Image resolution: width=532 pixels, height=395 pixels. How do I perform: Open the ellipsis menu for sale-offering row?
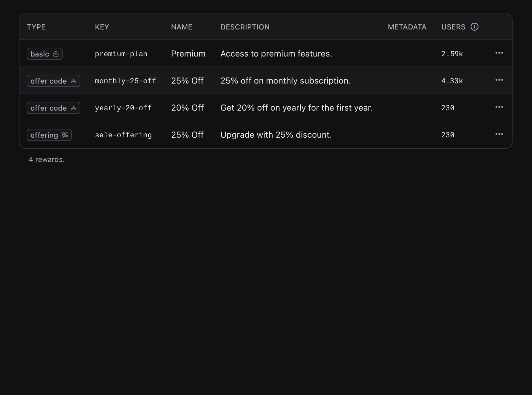[x=499, y=134]
